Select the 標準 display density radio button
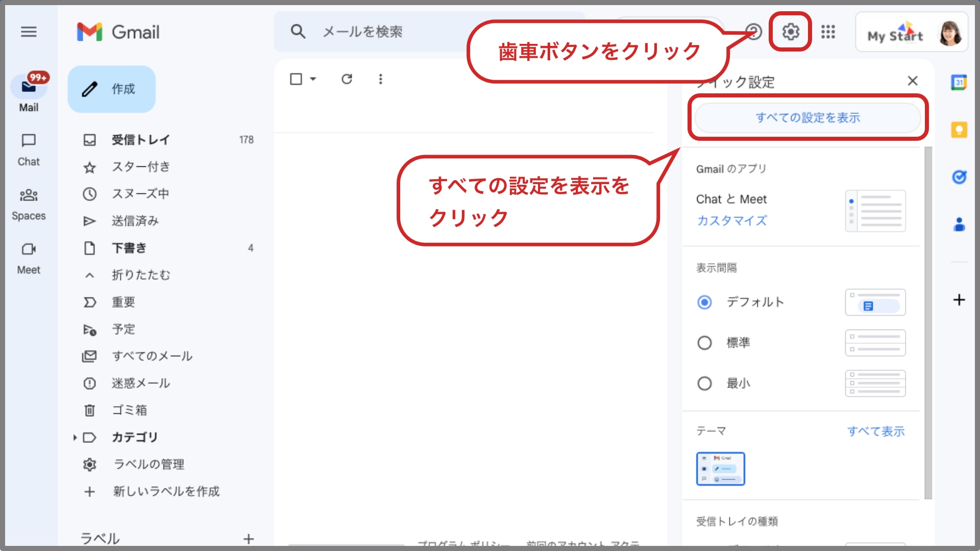This screenshot has height=551, width=980. (x=704, y=343)
